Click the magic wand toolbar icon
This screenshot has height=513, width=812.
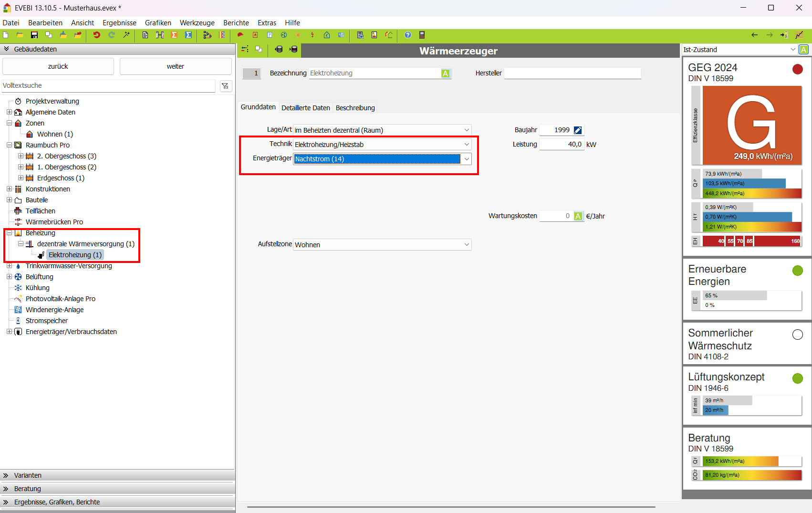(x=126, y=35)
